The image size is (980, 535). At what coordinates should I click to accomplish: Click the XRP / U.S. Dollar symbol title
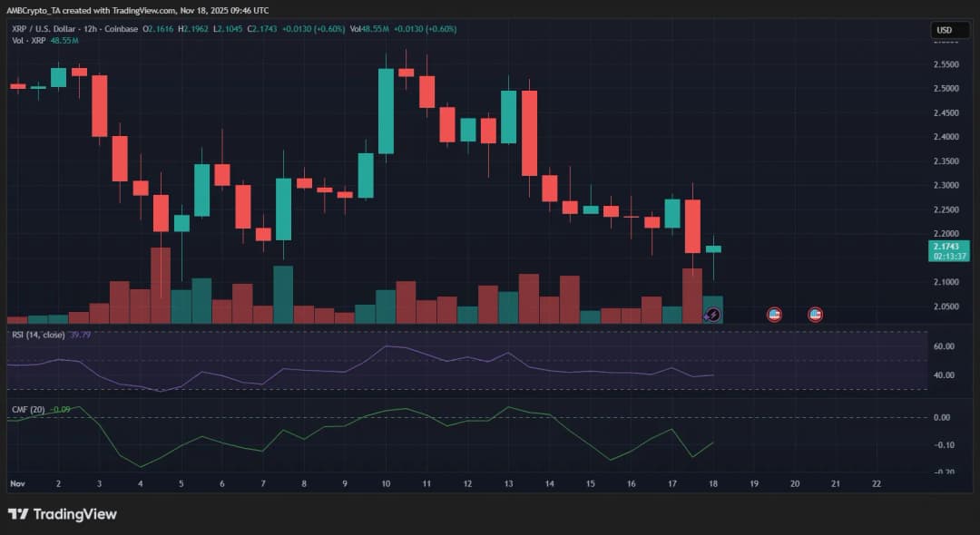coord(45,29)
